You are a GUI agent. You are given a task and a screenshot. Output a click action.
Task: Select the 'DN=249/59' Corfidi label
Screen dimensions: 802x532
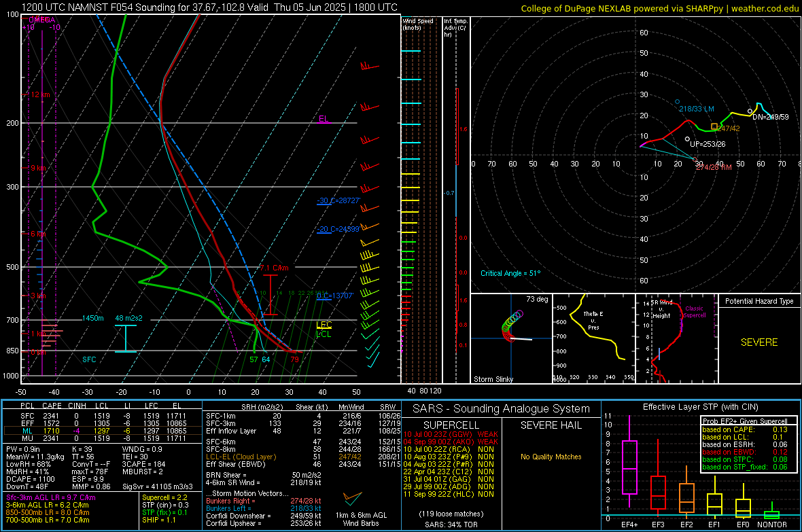pyautogui.click(x=771, y=117)
